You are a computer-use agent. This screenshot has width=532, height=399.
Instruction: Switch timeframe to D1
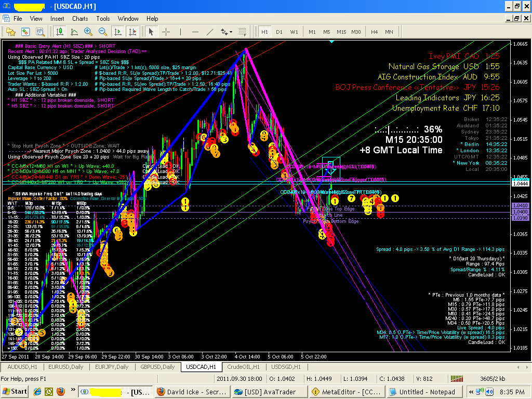click(x=280, y=32)
